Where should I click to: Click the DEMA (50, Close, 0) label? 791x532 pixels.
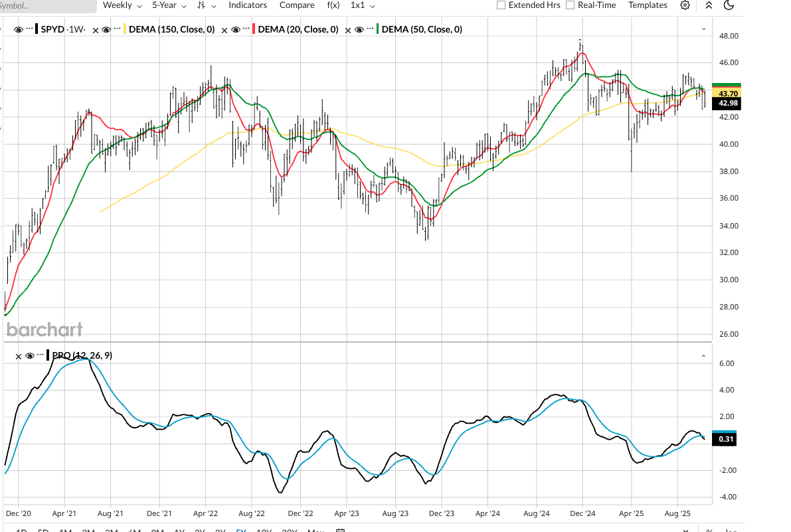point(422,29)
